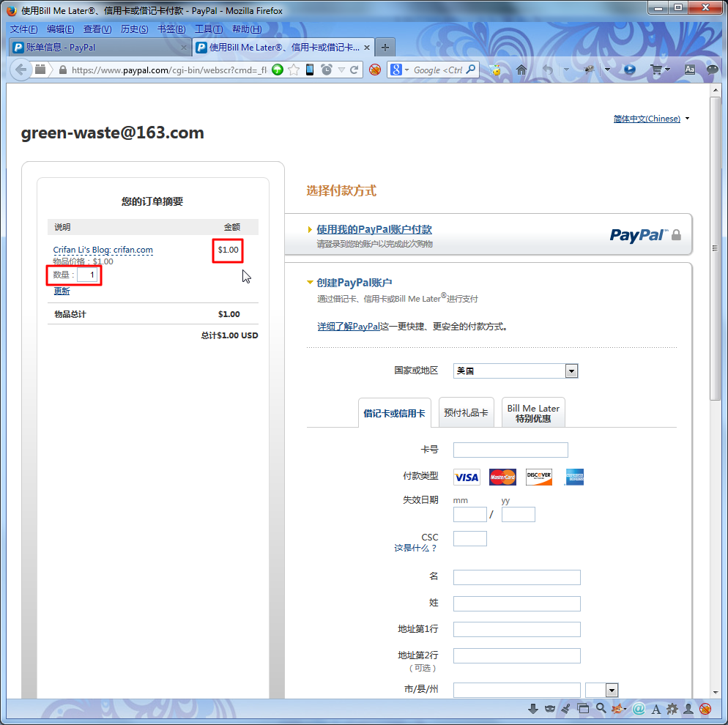Click the 更新 update link

[x=62, y=291]
